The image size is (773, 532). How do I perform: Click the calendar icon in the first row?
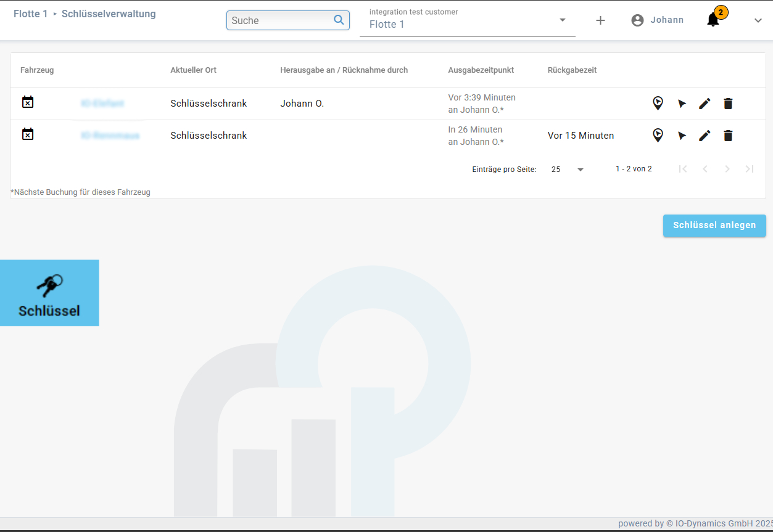tap(28, 102)
